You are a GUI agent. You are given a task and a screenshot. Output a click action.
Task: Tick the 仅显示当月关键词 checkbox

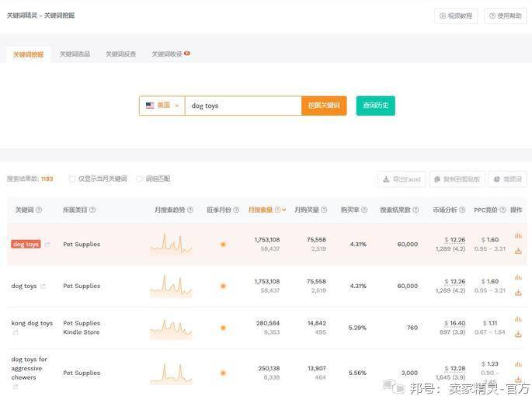pos(72,179)
